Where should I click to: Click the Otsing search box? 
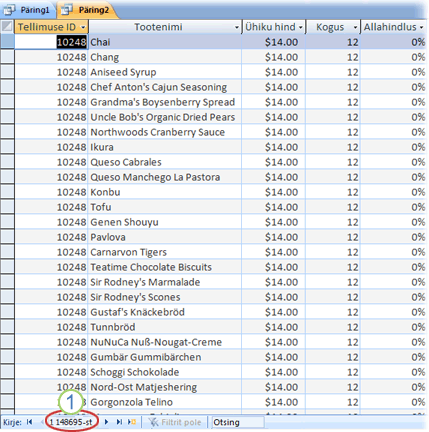tap(238, 422)
